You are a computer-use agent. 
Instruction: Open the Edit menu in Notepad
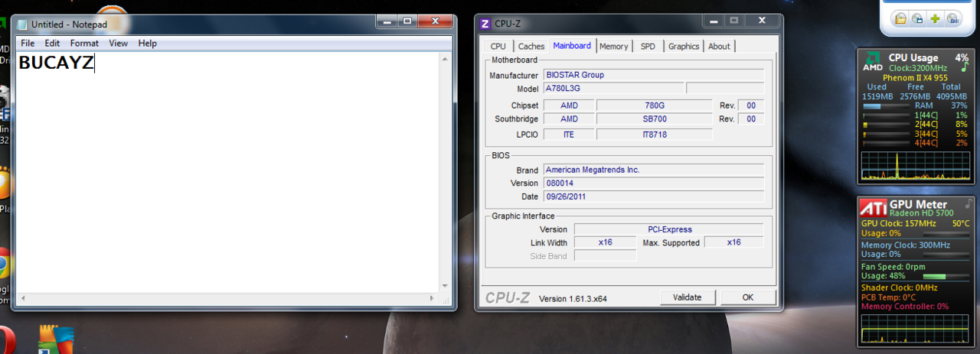coord(52,44)
